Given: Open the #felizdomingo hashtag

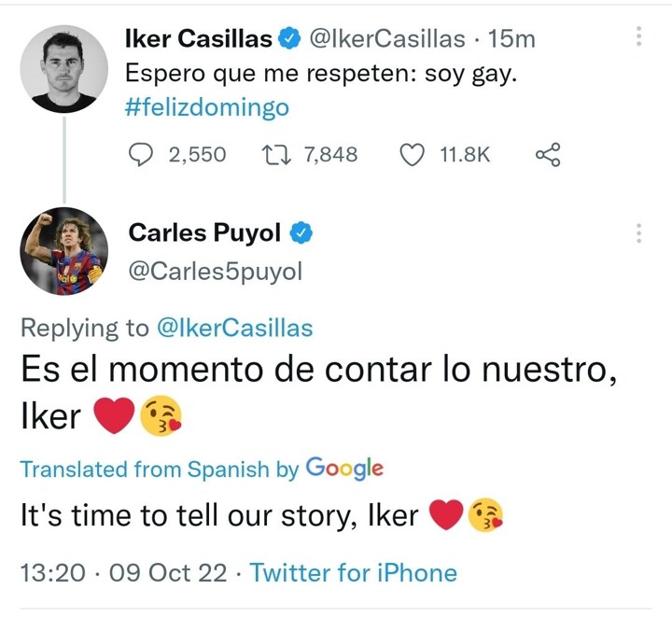Looking at the screenshot, I should pos(206,106).
